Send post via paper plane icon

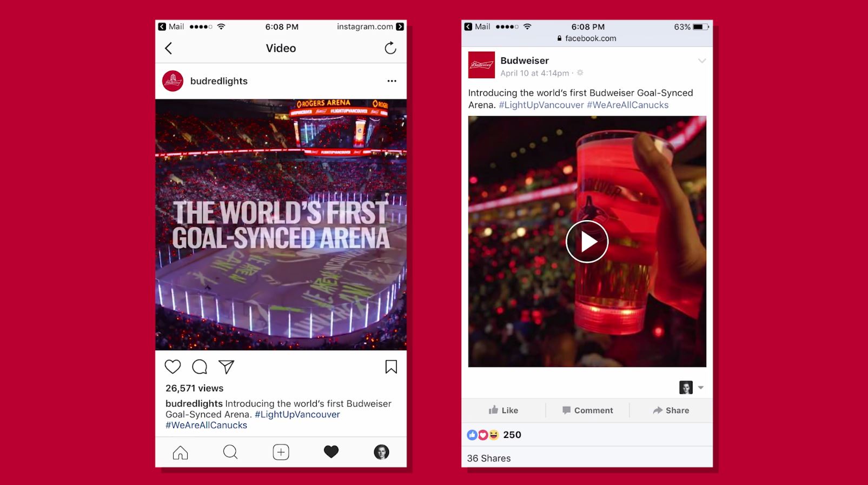point(226,367)
